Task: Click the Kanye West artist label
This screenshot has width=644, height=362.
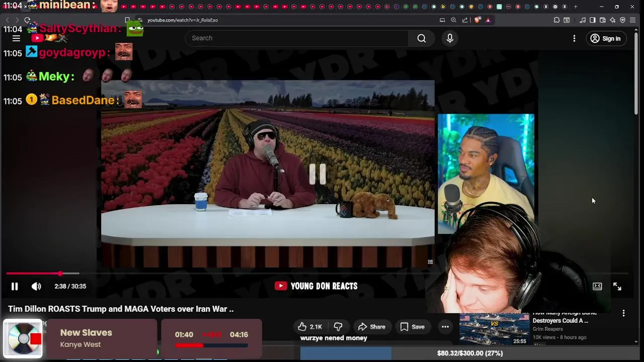Action: pos(80,344)
